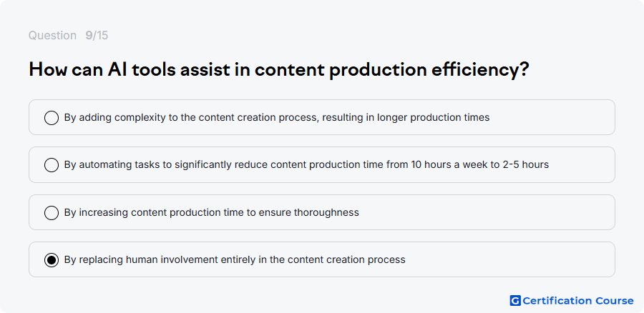Open the Certification Course link text

(x=578, y=301)
